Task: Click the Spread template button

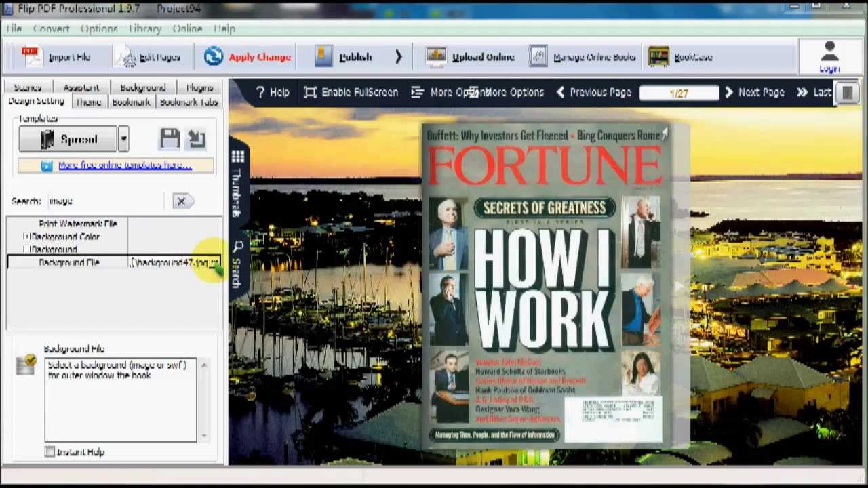Action: pos(68,140)
